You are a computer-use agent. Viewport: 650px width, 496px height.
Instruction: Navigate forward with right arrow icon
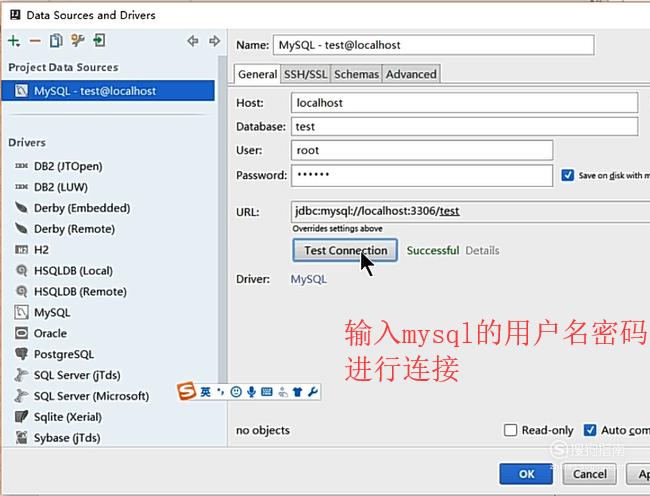(214, 41)
